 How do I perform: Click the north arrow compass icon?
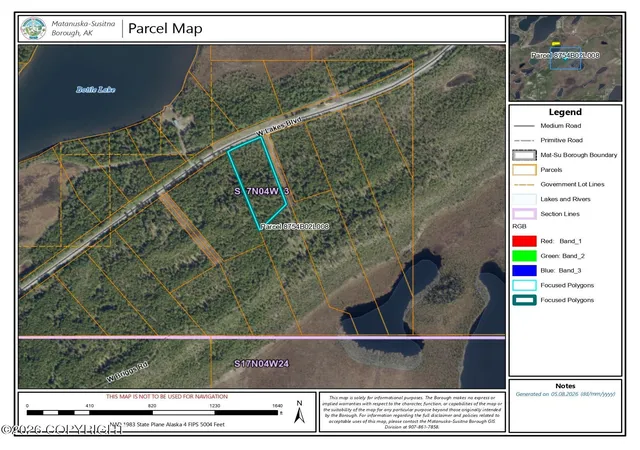click(x=300, y=412)
